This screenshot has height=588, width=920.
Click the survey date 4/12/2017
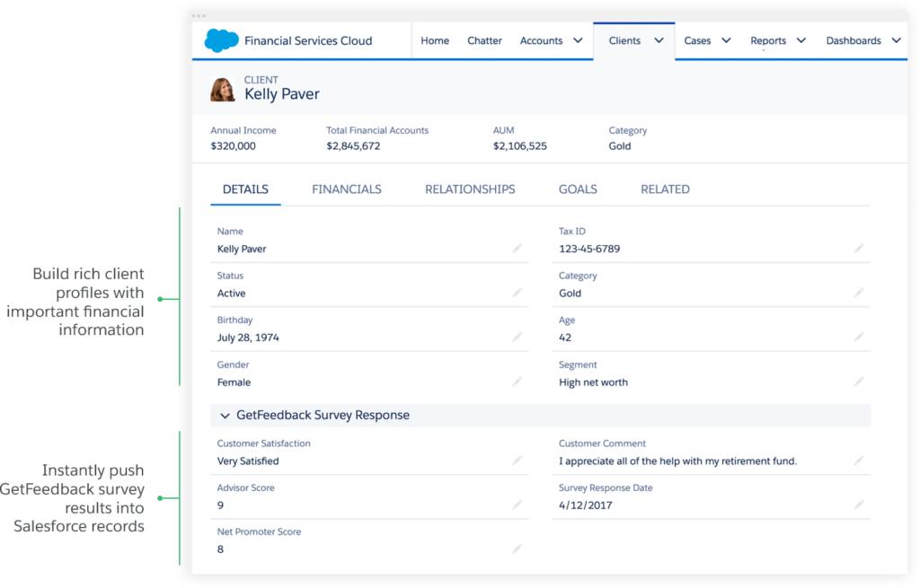click(585, 505)
